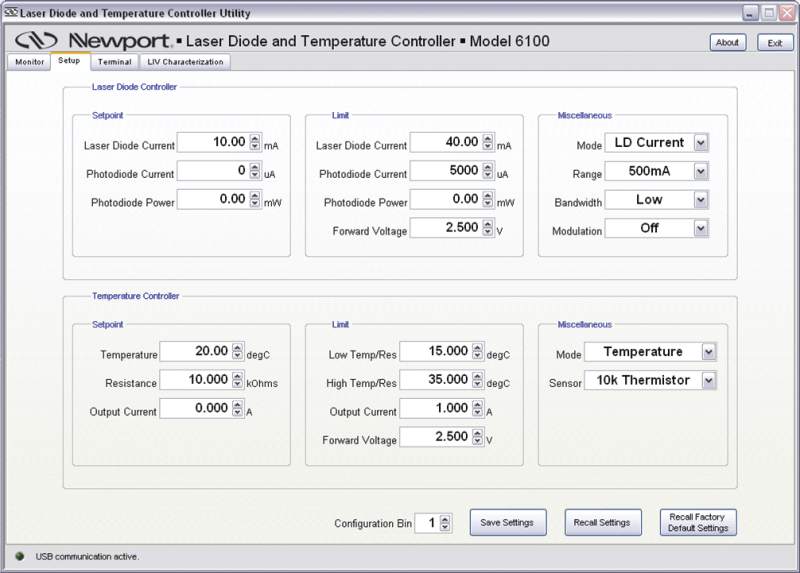Click the Temperature setpoint stepper arrows
800x573 pixels.
(238, 352)
